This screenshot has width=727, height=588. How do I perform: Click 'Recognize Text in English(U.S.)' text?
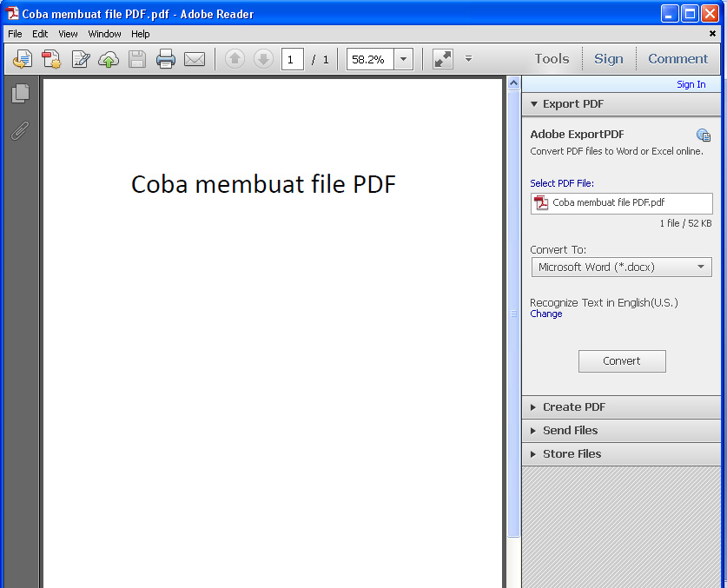click(604, 303)
